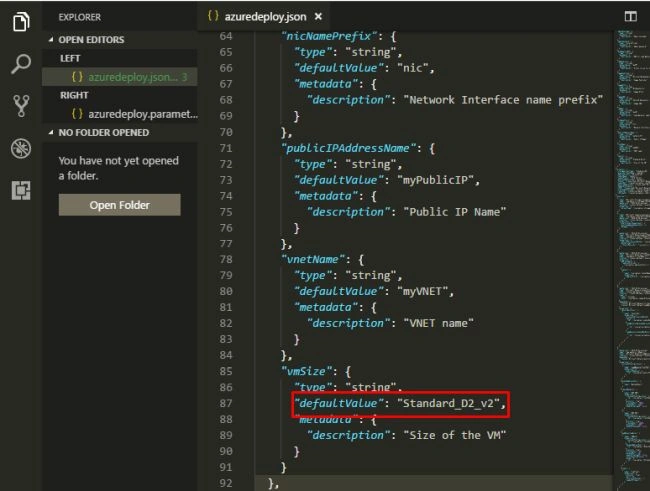This screenshot has height=491, width=650.
Task: Click the "myPublicIP" value on line 73
Action: 435,180
